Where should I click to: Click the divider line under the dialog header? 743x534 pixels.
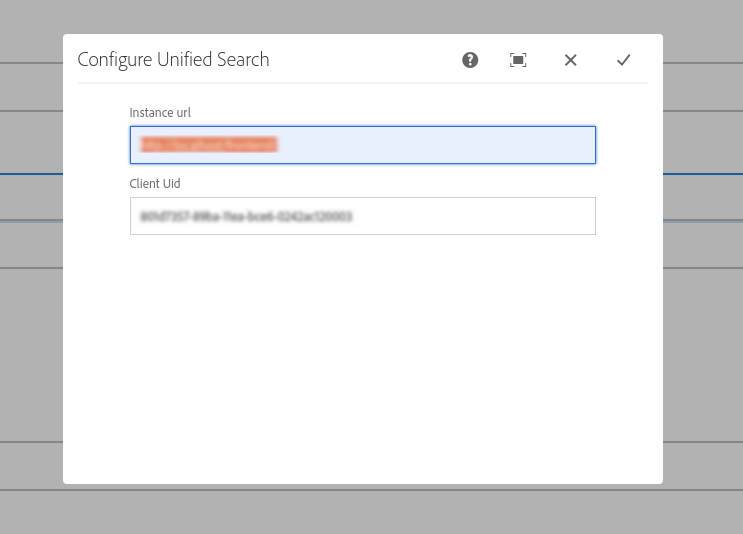pyautogui.click(x=362, y=83)
